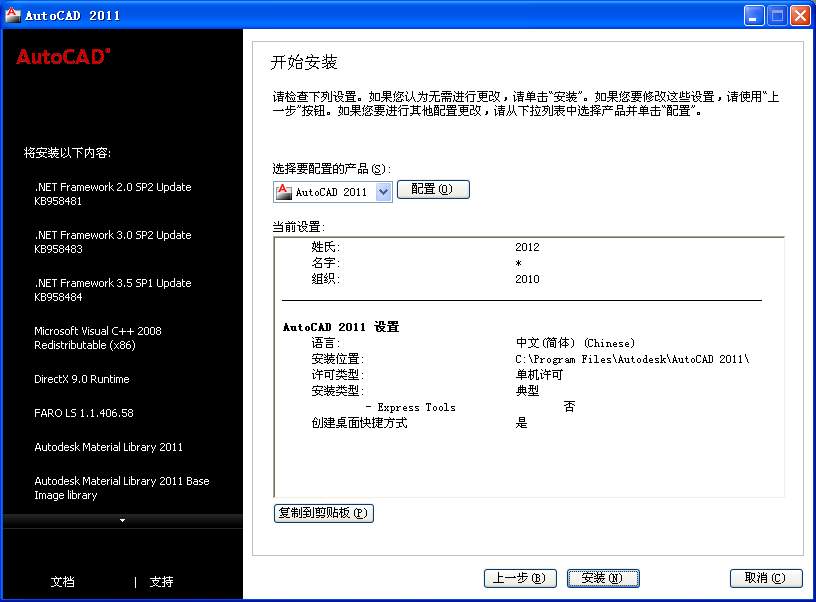The image size is (816, 602).
Task: Open the product selection dropdown arrow
Action: click(x=384, y=192)
